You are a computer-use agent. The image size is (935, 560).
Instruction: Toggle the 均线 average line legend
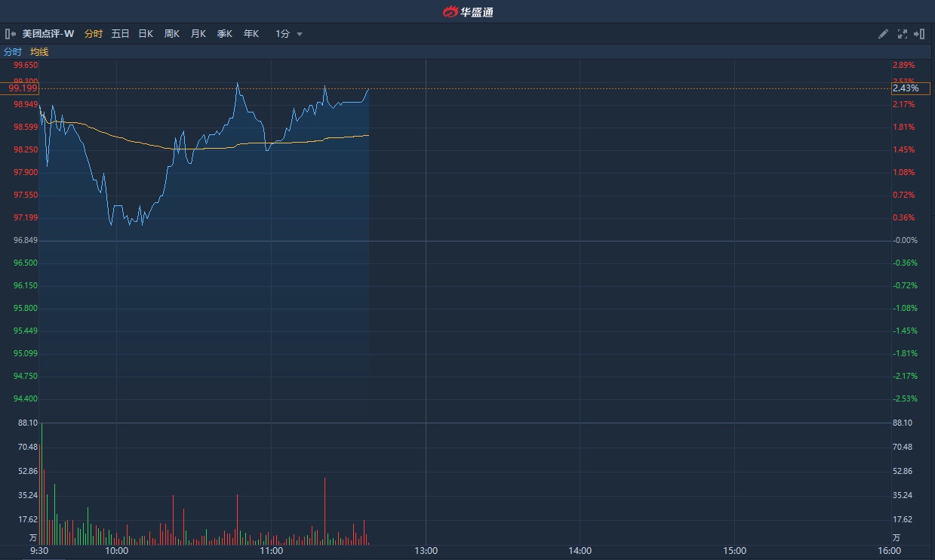coord(39,52)
